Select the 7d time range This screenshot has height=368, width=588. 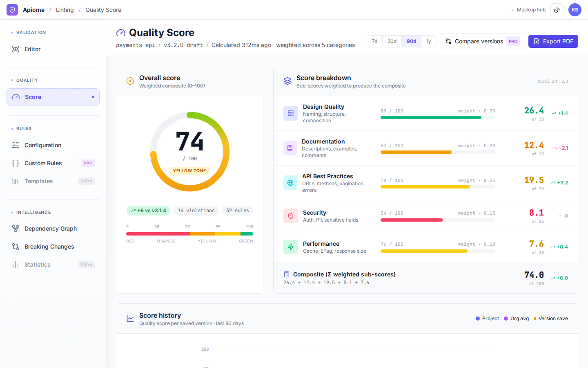(x=375, y=41)
